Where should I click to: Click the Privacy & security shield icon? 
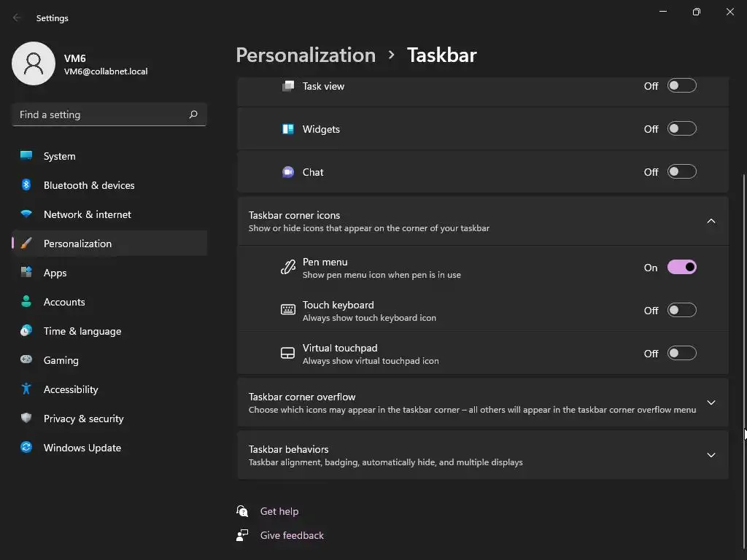coord(26,419)
